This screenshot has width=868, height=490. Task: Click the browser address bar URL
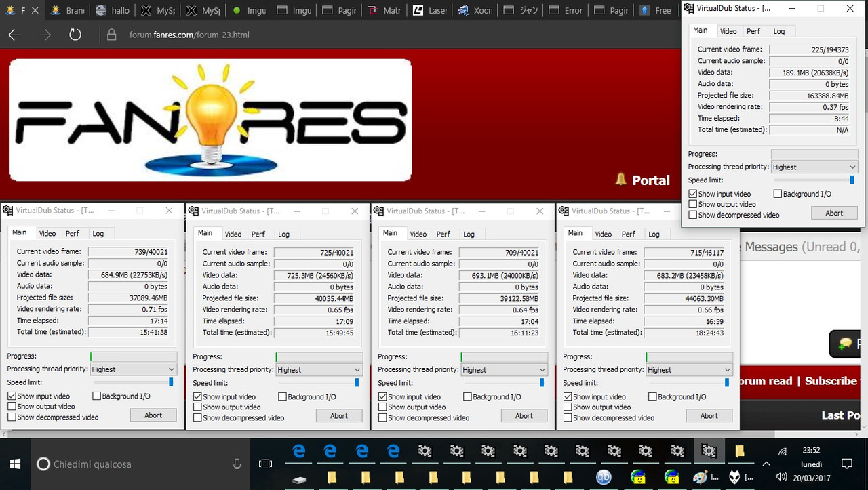[189, 35]
